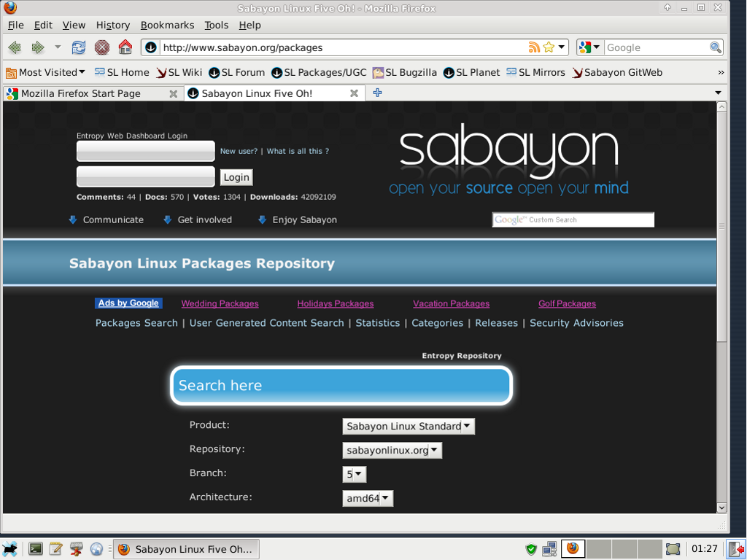Click the network connection tray icon
The height and width of the screenshot is (560, 747).
pos(549,549)
